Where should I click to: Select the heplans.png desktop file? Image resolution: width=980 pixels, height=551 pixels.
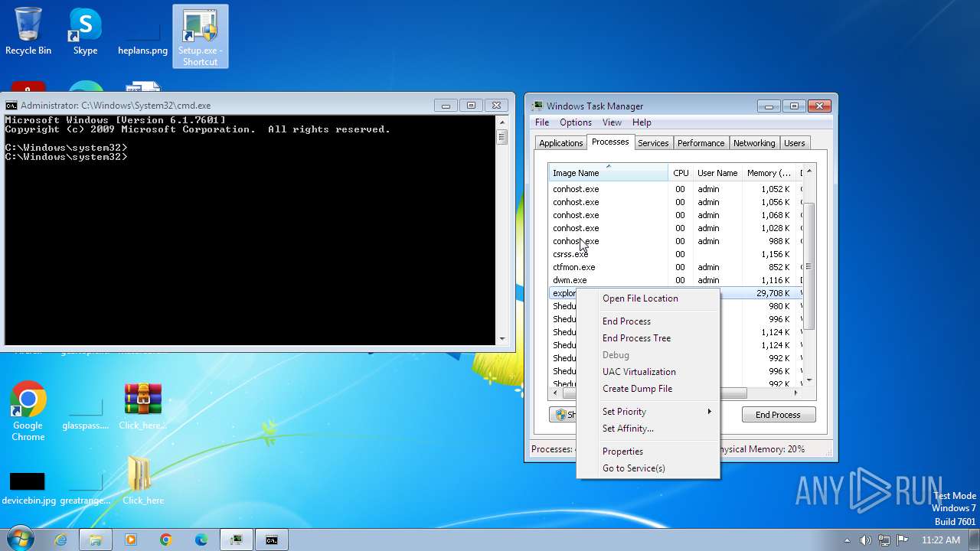pos(142,38)
